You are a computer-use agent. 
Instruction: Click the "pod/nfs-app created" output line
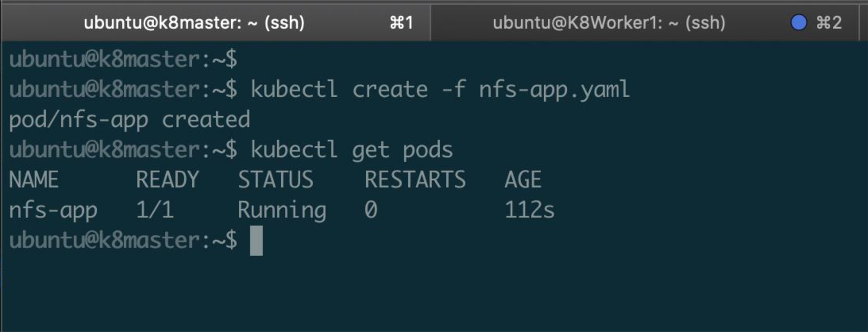tap(129, 120)
